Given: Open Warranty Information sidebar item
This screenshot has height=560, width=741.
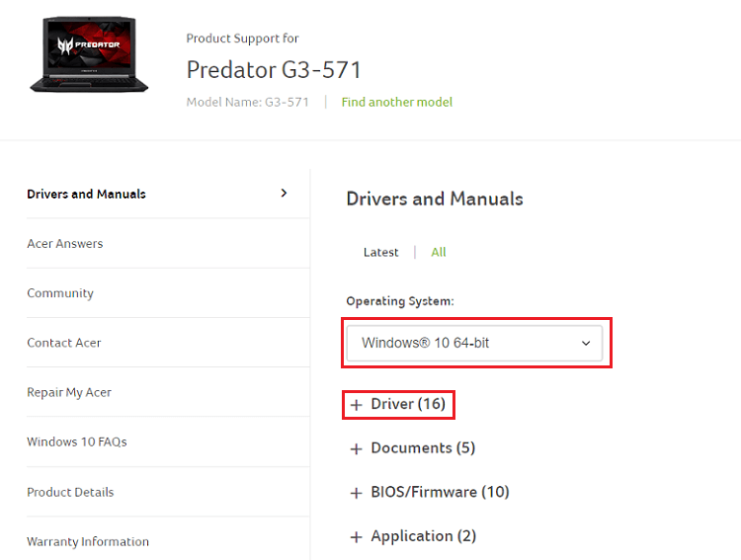Looking at the screenshot, I should click(88, 541).
